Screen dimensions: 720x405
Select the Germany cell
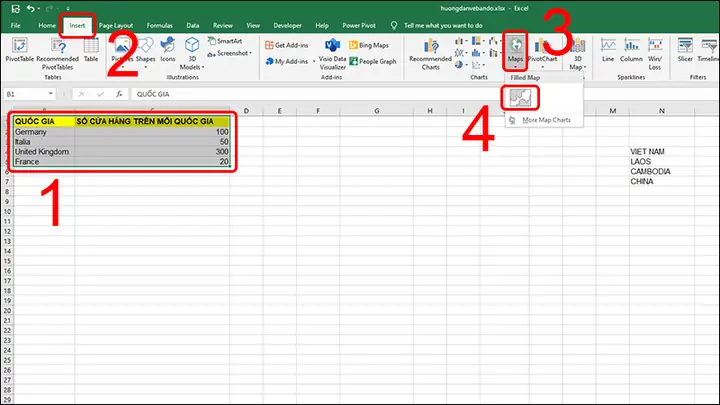click(44, 132)
